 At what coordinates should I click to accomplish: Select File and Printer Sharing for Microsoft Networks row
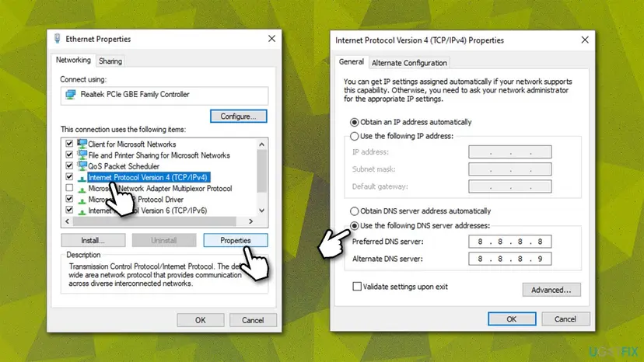coord(159,155)
